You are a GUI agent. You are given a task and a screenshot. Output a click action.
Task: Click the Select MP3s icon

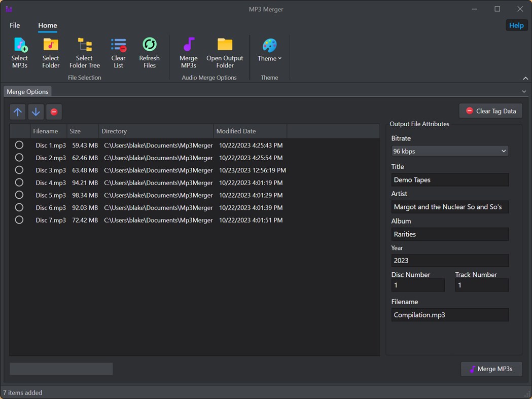(20, 48)
